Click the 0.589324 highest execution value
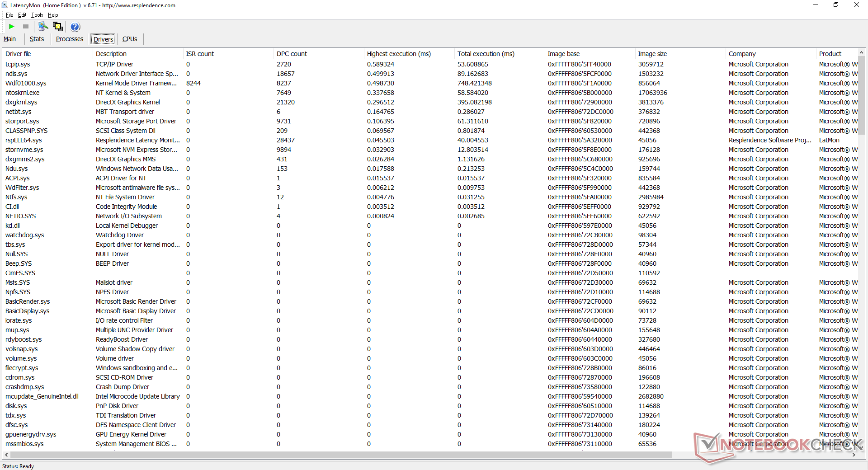 pyautogui.click(x=381, y=64)
